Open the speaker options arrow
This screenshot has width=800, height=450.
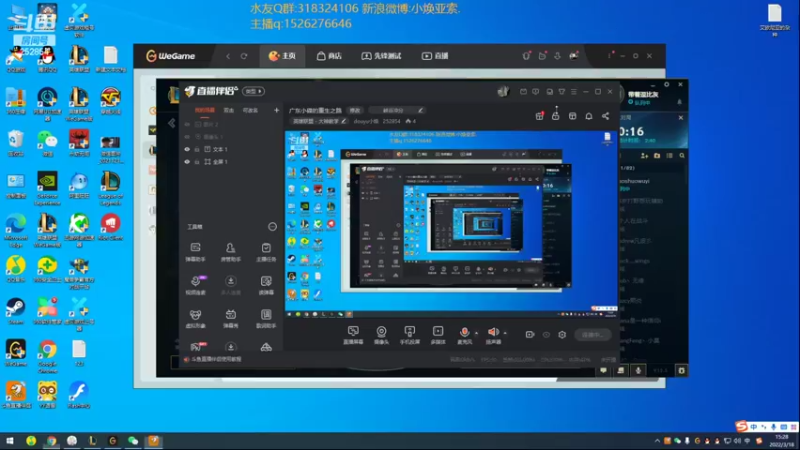[x=505, y=333]
